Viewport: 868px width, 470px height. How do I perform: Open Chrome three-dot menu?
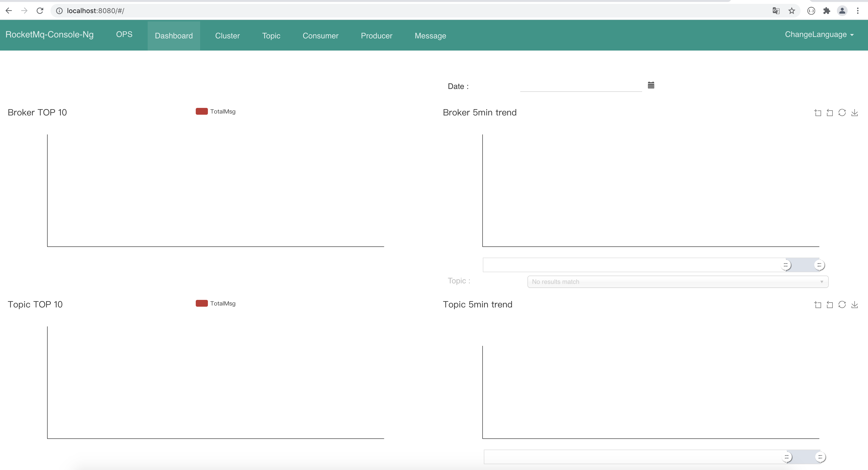858,11
